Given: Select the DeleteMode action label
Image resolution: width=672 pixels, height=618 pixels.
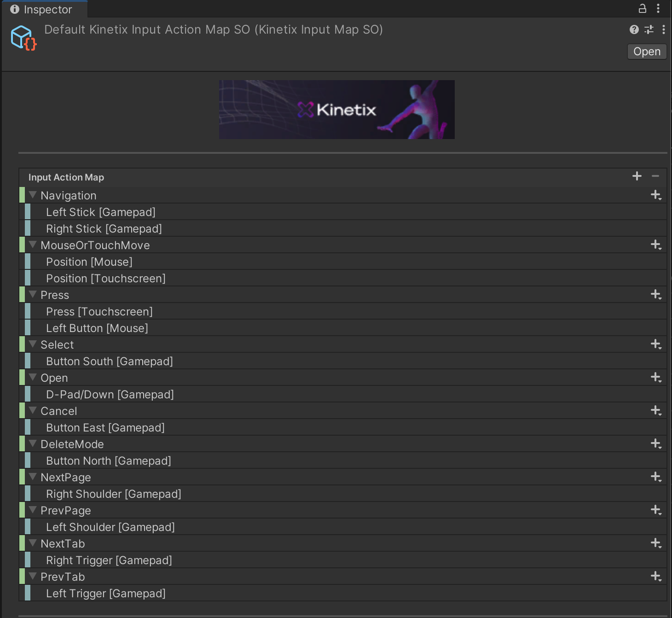Looking at the screenshot, I should [x=72, y=444].
